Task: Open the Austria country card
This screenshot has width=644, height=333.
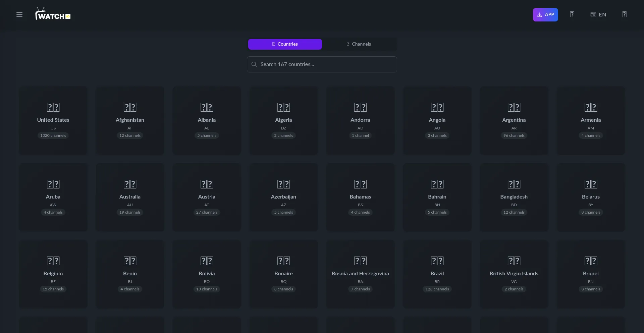Action: [x=207, y=197]
